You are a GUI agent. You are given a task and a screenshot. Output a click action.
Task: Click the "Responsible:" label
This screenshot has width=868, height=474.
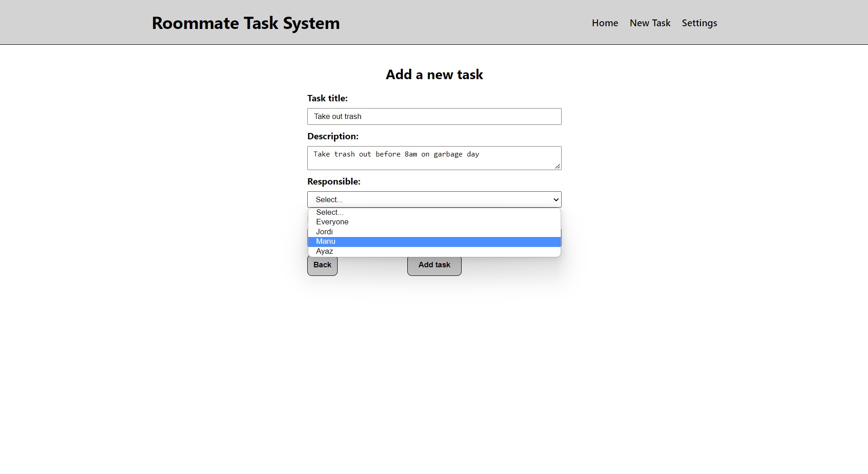pos(334,181)
